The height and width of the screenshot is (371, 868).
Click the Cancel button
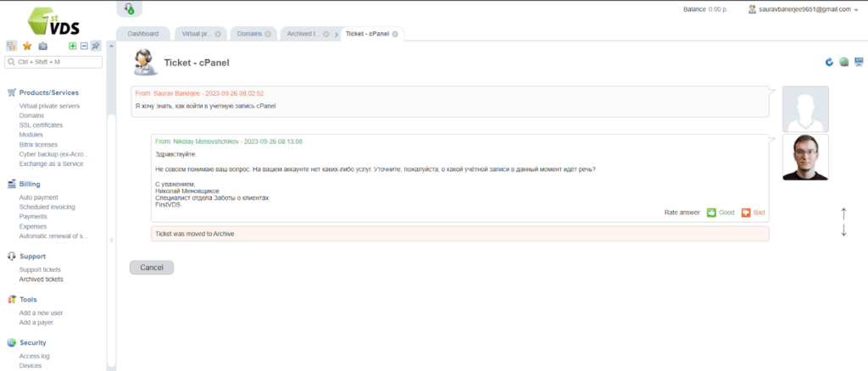coord(152,268)
